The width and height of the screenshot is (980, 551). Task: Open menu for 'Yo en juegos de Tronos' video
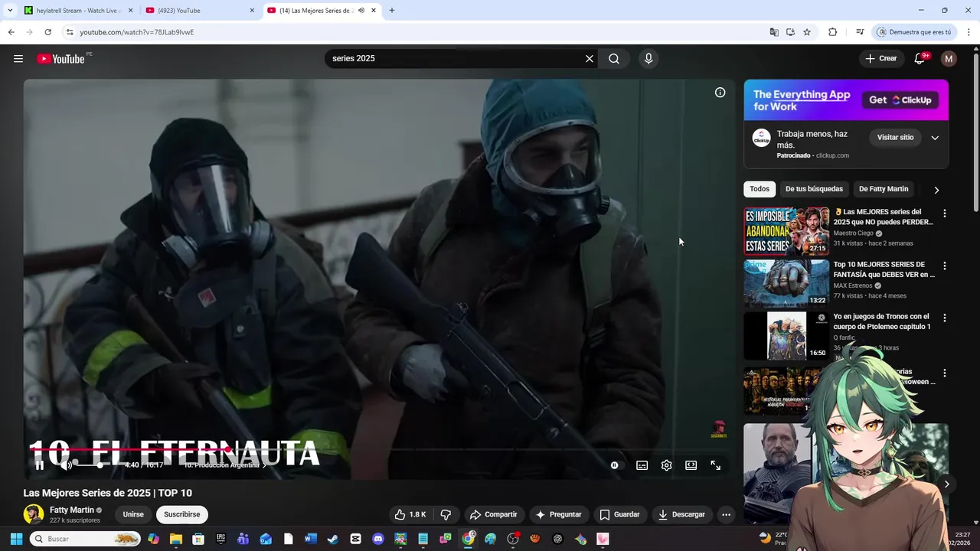coord(944,318)
